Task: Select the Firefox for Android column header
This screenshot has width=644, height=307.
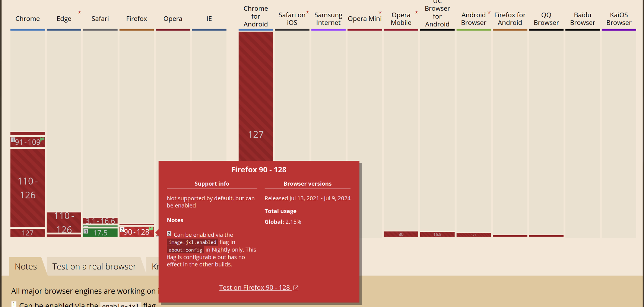Action: (510, 19)
